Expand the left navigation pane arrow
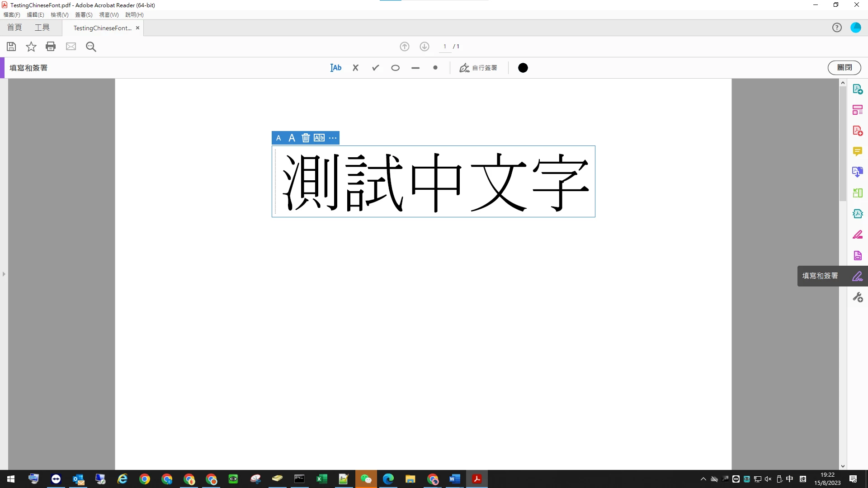This screenshot has width=868, height=488. (x=4, y=274)
